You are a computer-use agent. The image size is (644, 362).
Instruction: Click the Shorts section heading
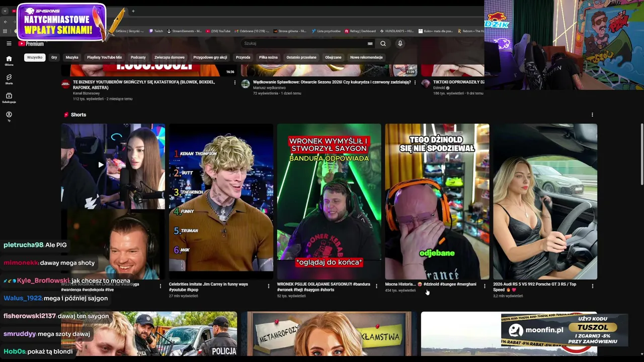coord(78,115)
